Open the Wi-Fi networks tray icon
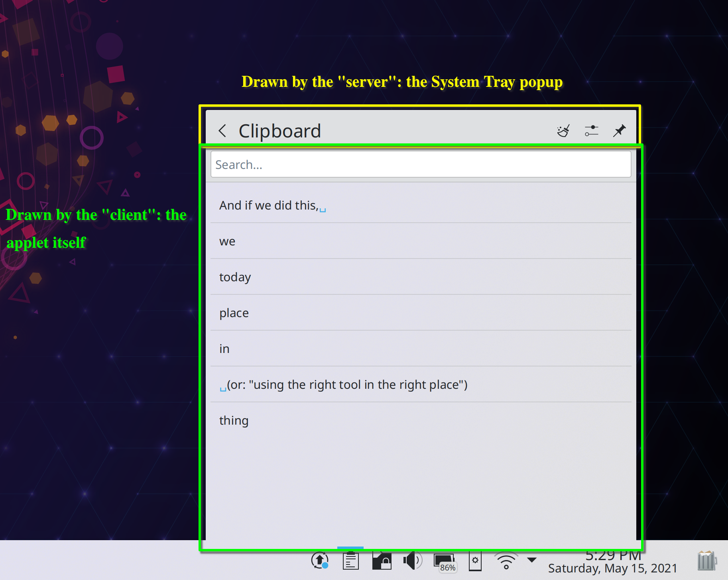 [506, 561]
